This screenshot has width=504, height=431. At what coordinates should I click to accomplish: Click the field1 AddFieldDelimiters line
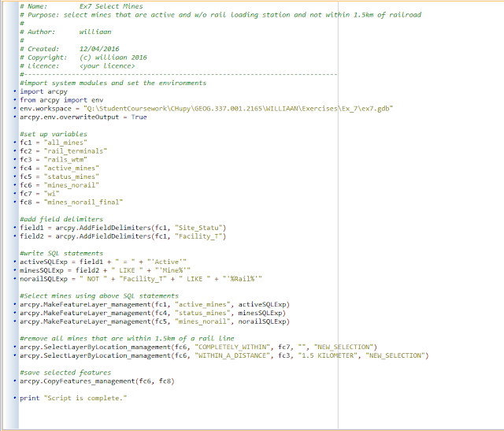(x=123, y=228)
